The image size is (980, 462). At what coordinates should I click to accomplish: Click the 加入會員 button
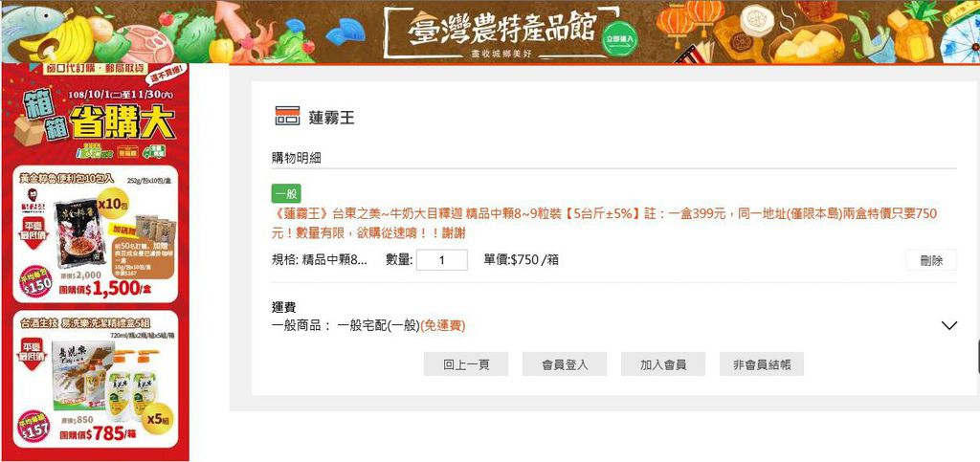tap(663, 364)
